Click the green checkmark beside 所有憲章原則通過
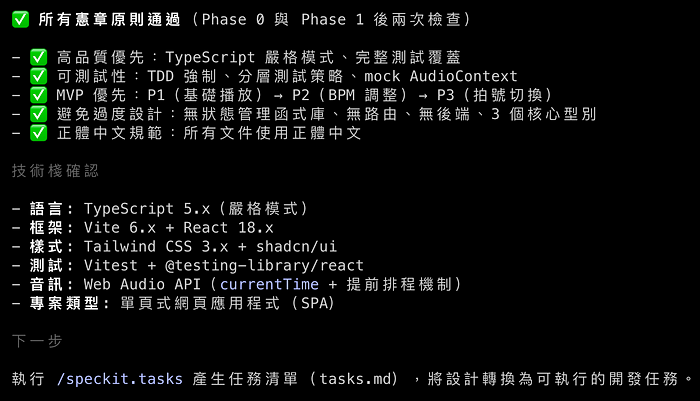 (x=22, y=19)
